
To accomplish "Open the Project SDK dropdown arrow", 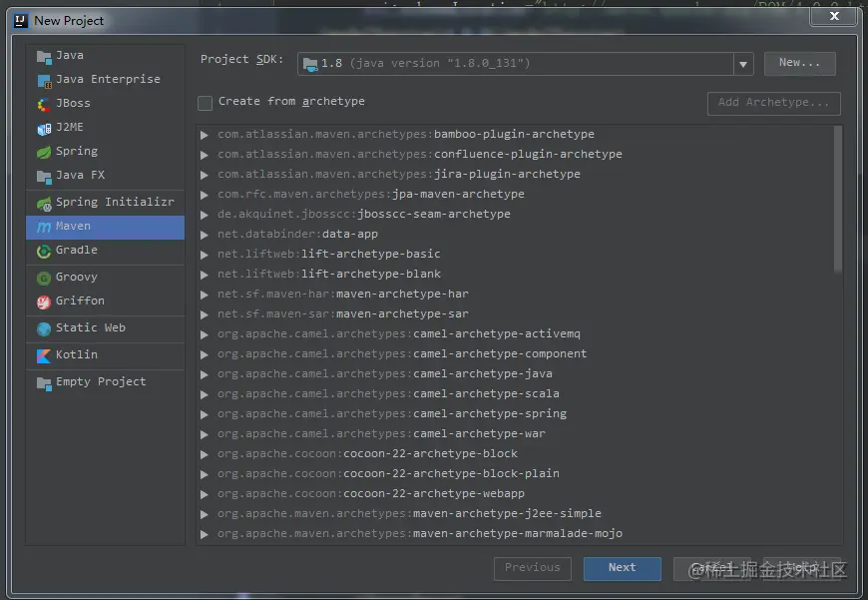I will (x=743, y=64).
